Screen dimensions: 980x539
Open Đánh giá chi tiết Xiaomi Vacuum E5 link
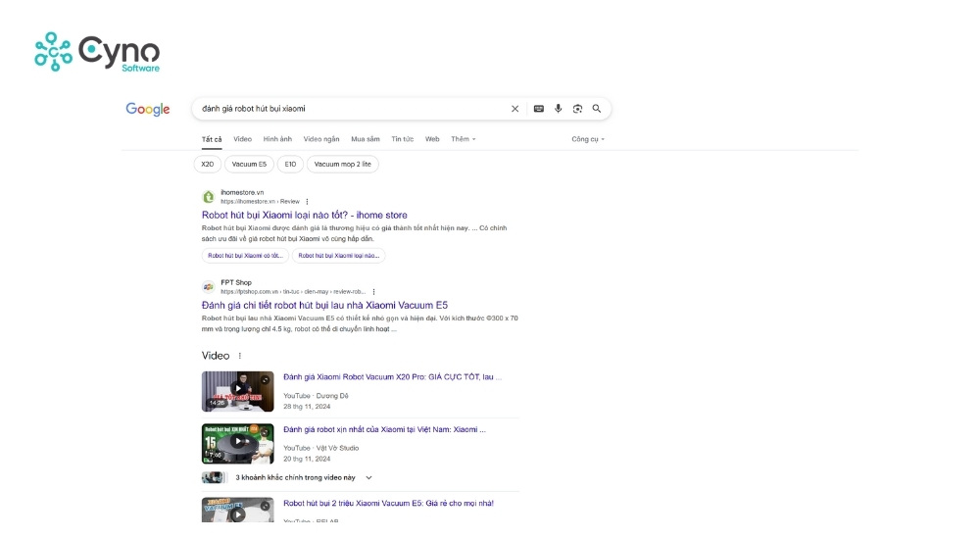coord(324,305)
